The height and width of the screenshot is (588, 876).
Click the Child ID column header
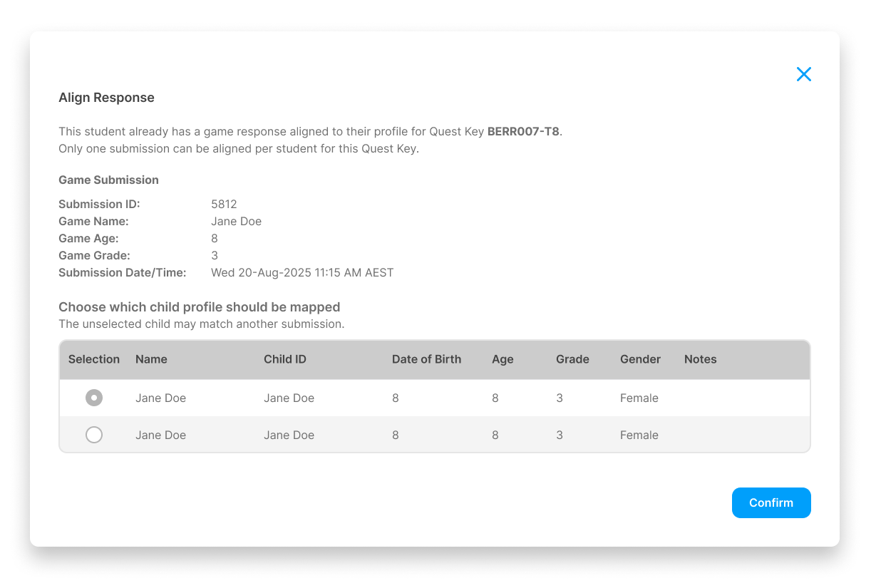pyautogui.click(x=284, y=359)
